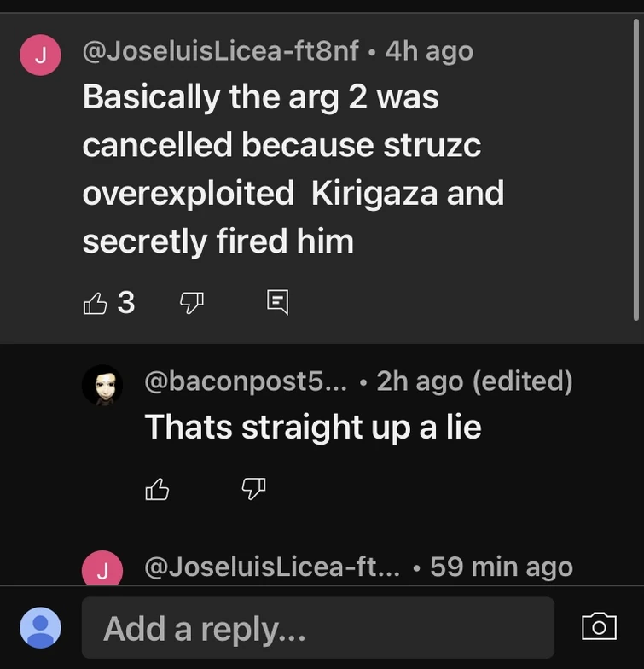Tap the "2h ago (edited)" timestamp
This screenshot has height=669, width=644.
tap(474, 380)
